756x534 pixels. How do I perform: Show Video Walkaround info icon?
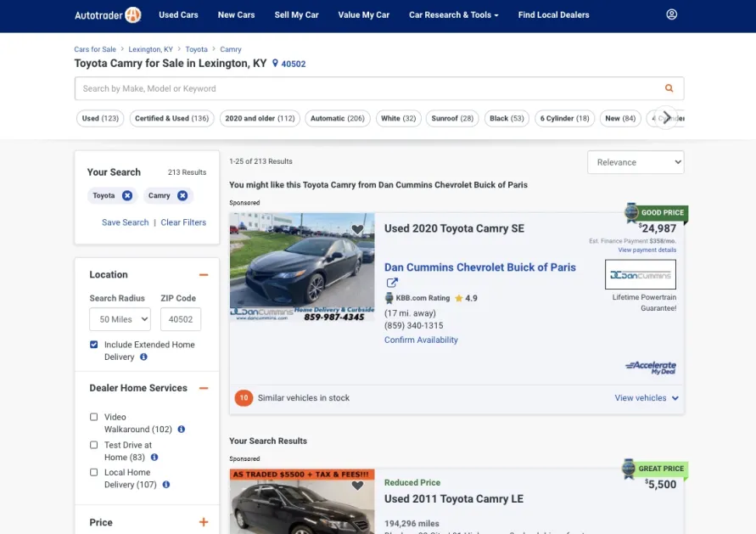pos(182,430)
